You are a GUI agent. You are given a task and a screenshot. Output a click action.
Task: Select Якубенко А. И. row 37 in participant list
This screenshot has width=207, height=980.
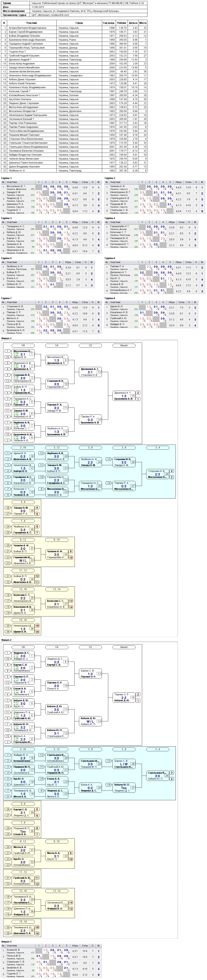click(x=74, y=170)
